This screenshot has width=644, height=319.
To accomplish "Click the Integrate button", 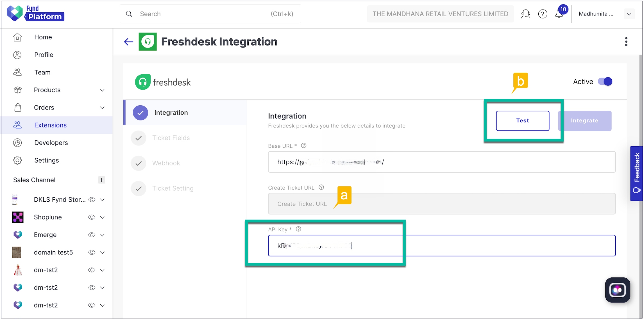I will pos(584,120).
